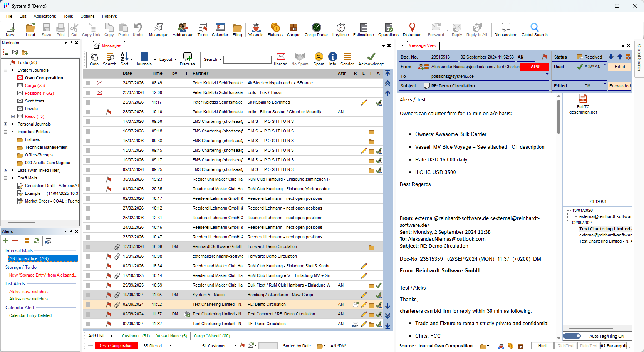Open the Calendar Entry Deleted alert
Screen dimensions: 644x352
(30, 315)
